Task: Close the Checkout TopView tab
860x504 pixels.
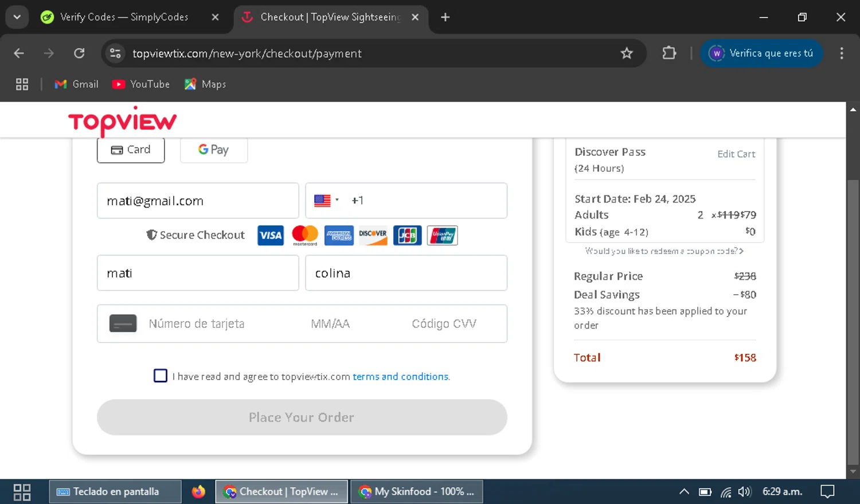Action: pos(415,17)
